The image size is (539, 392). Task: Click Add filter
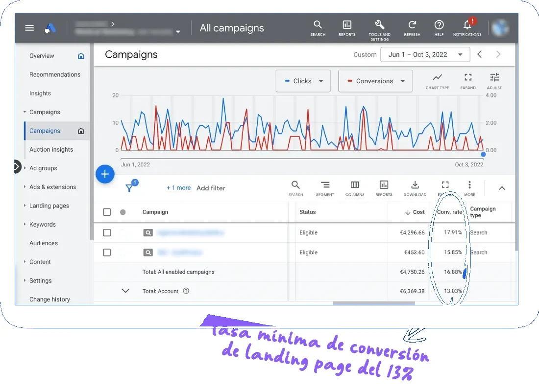click(211, 188)
